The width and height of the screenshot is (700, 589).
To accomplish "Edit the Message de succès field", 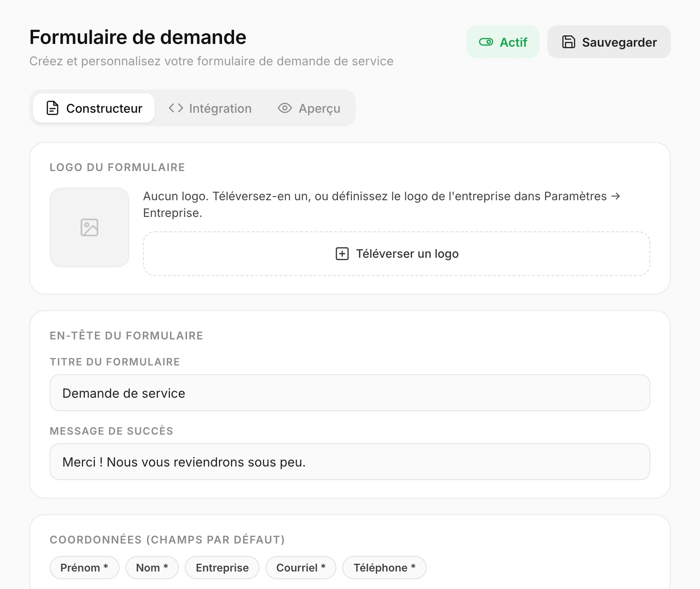I will (350, 462).
